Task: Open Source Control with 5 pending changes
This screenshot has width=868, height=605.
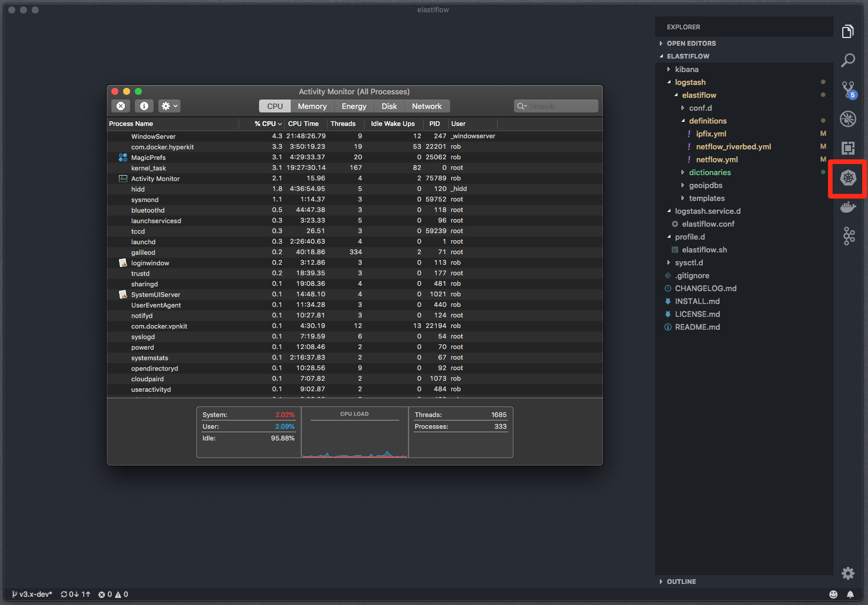Action: point(848,90)
